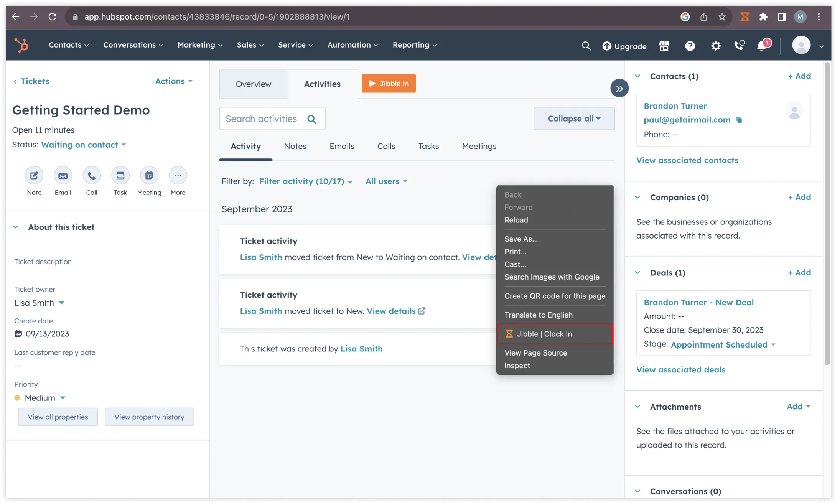840x504 pixels.
Task: Open View associated deals link
Action: point(681,369)
